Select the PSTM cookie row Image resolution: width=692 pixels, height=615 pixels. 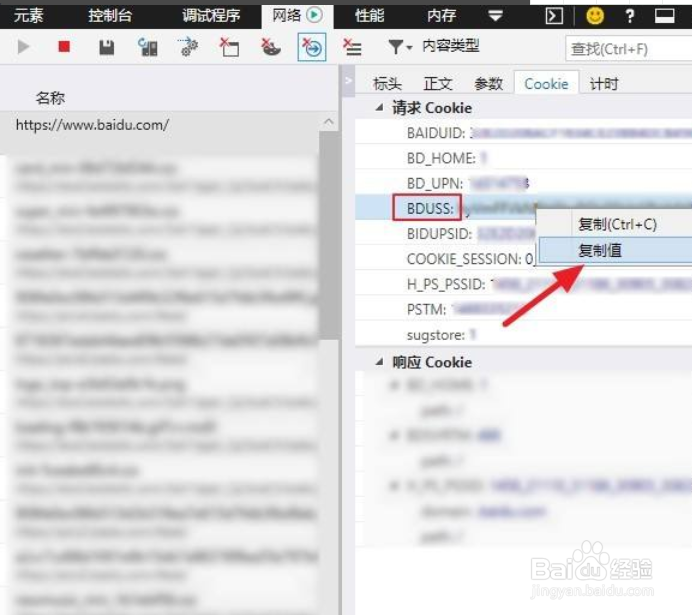click(x=523, y=309)
